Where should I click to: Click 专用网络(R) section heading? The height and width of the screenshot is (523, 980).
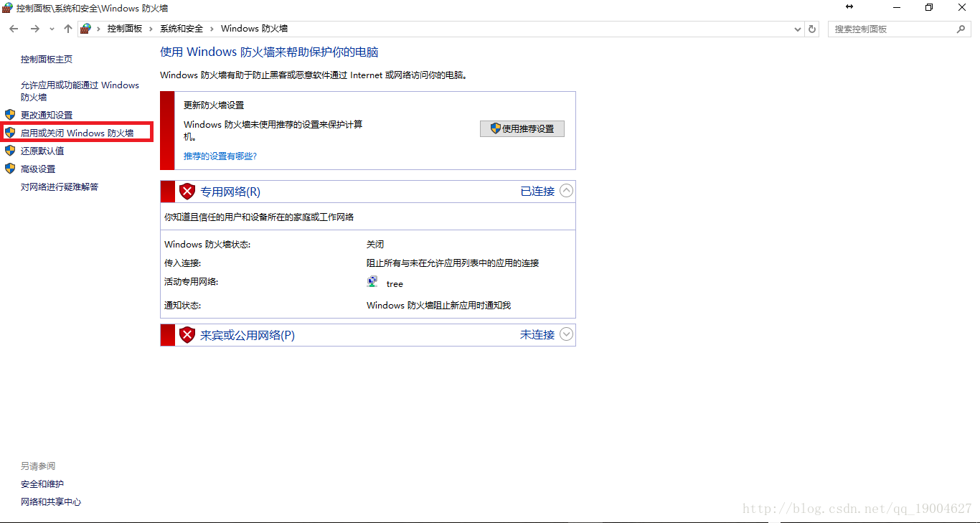click(x=230, y=192)
